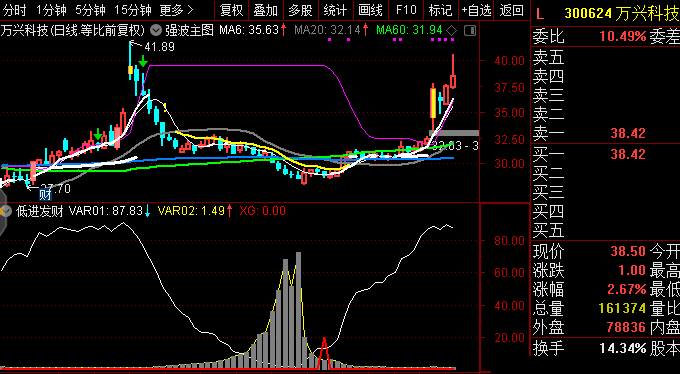
Task: Select the 1分钟 timeframe
Action: click(51, 10)
